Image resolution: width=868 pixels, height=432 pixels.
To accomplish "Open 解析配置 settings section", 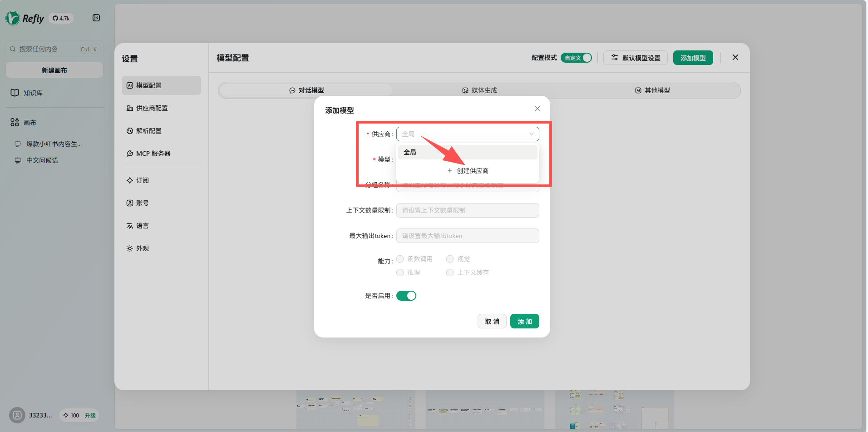I will pyautogui.click(x=148, y=131).
